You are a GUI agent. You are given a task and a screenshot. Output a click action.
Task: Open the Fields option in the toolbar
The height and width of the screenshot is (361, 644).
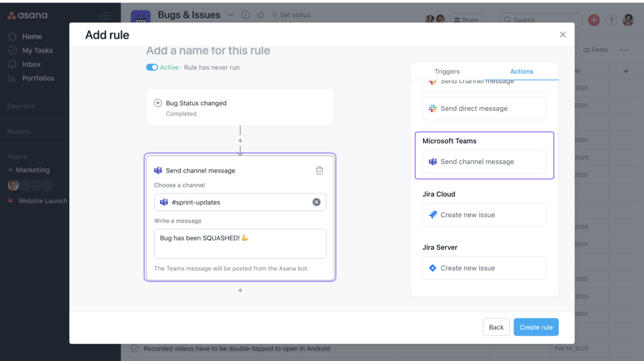tap(595, 50)
